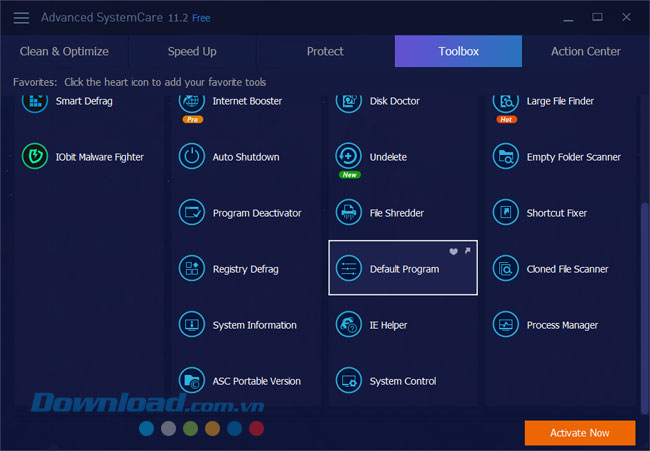This screenshot has height=451, width=650.
Task: Open the Large File Finder icon
Action: click(506, 103)
